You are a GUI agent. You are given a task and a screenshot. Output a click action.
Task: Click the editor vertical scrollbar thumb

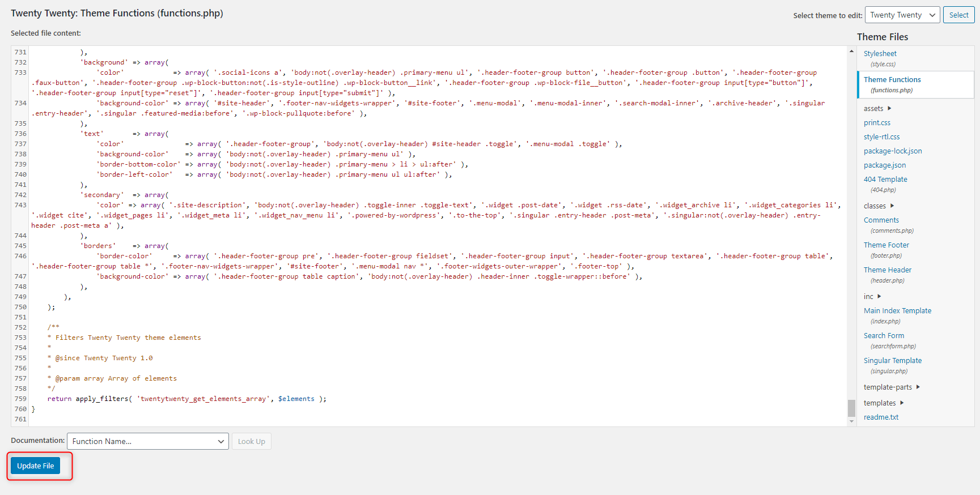[851, 408]
